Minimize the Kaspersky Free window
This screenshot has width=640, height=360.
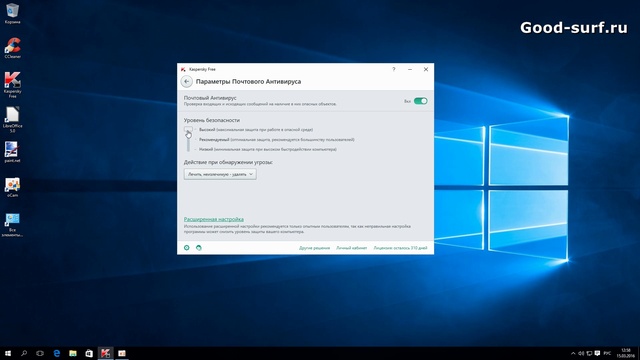point(410,69)
